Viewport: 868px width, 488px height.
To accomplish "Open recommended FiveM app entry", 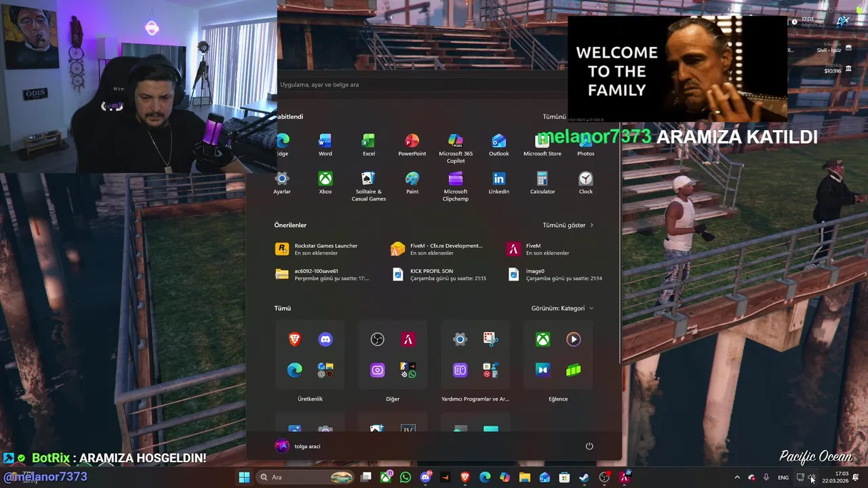I will [538, 249].
